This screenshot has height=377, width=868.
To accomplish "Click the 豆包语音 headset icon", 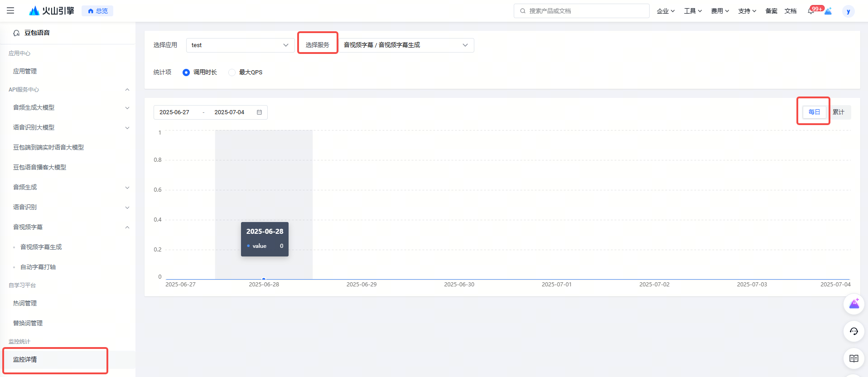I will point(16,33).
